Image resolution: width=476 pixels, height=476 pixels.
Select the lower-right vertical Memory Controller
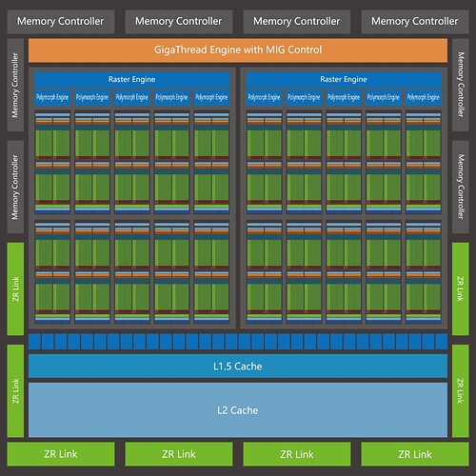(461, 187)
